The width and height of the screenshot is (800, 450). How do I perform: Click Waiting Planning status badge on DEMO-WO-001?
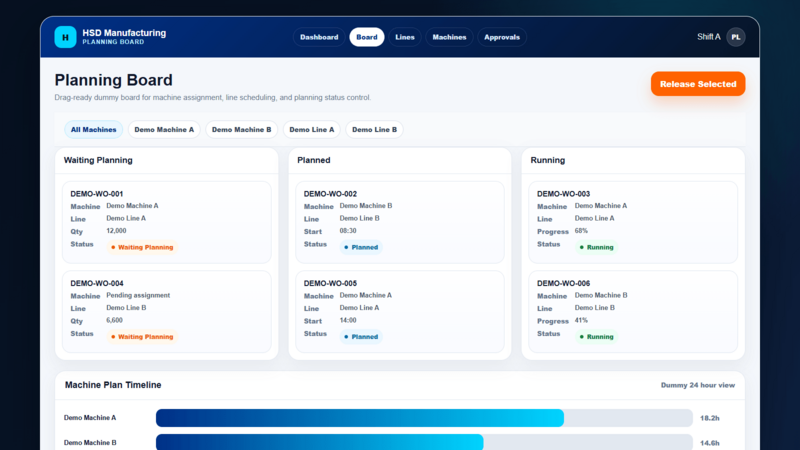coord(142,247)
